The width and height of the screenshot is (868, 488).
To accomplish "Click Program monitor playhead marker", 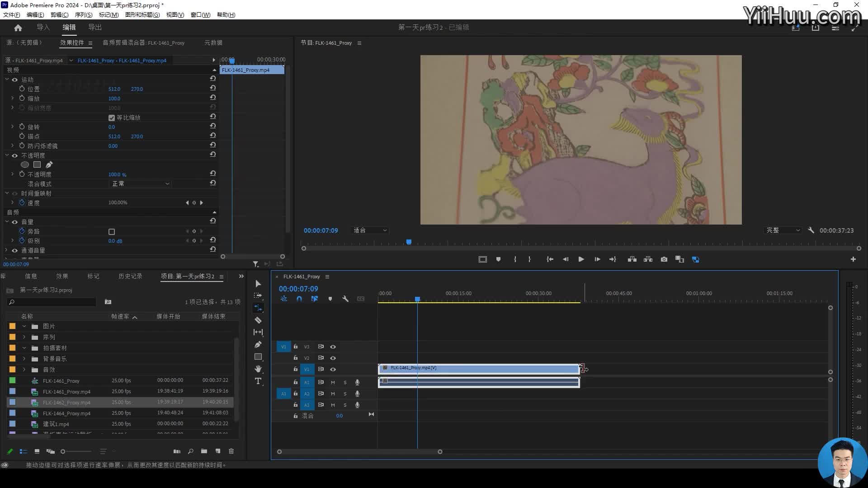I will pyautogui.click(x=409, y=242).
